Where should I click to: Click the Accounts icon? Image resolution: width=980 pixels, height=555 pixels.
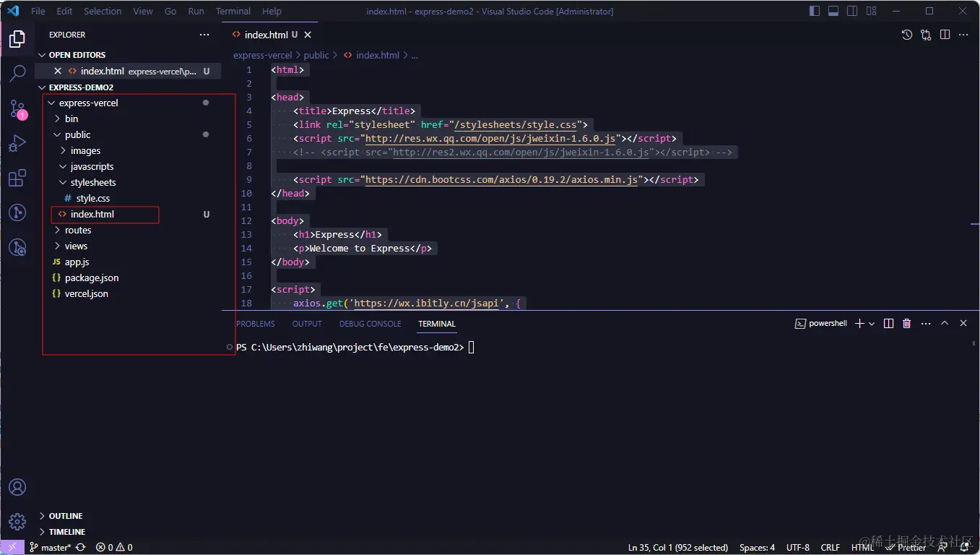17,487
